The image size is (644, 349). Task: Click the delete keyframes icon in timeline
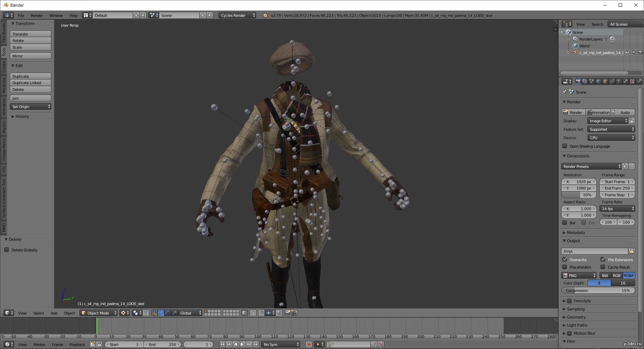point(381,345)
